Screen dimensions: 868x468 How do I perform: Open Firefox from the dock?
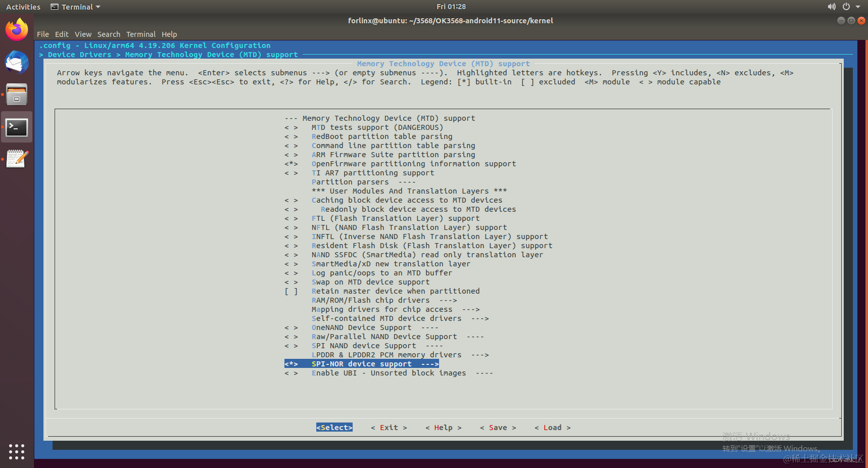click(x=17, y=30)
